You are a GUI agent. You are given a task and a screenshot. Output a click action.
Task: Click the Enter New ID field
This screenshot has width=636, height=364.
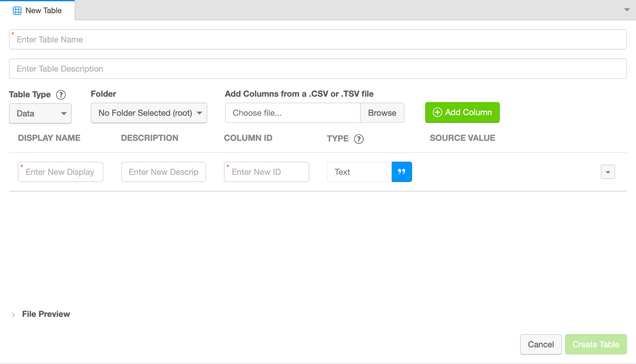point(267,172)
